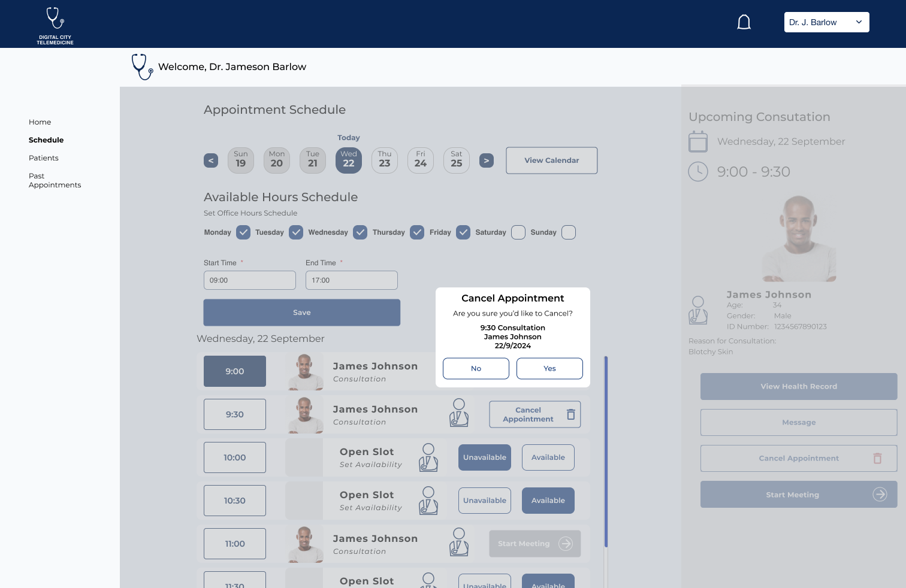Open Patients in the sidebar menu

pyautogui.click(x=44, y=158)
